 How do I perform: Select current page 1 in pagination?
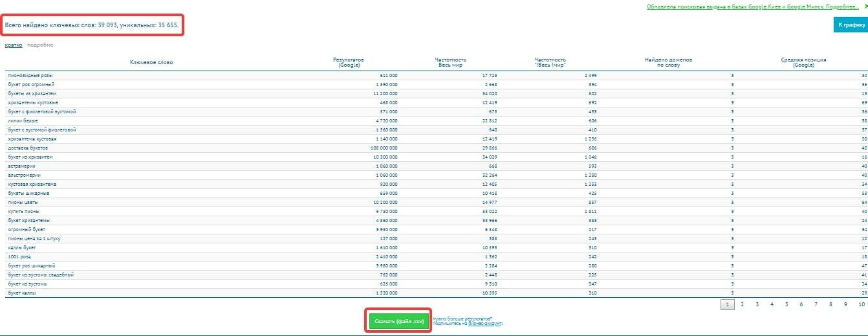pos(727,304)
